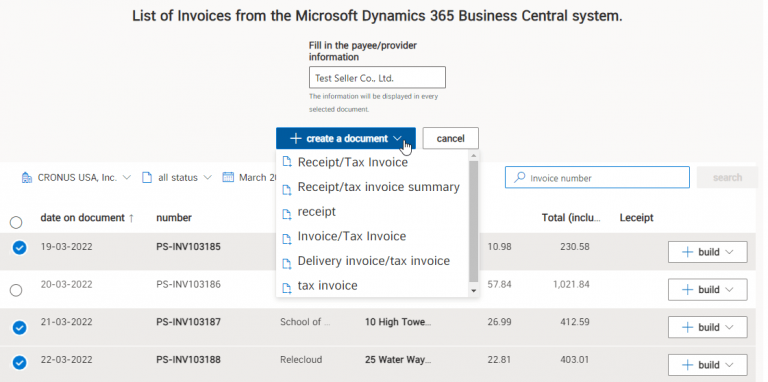The width and height of the screenshot is (768, 382).
Task: Click the dropdown list scrollbar thumb
Action: [x=473, y=221]
